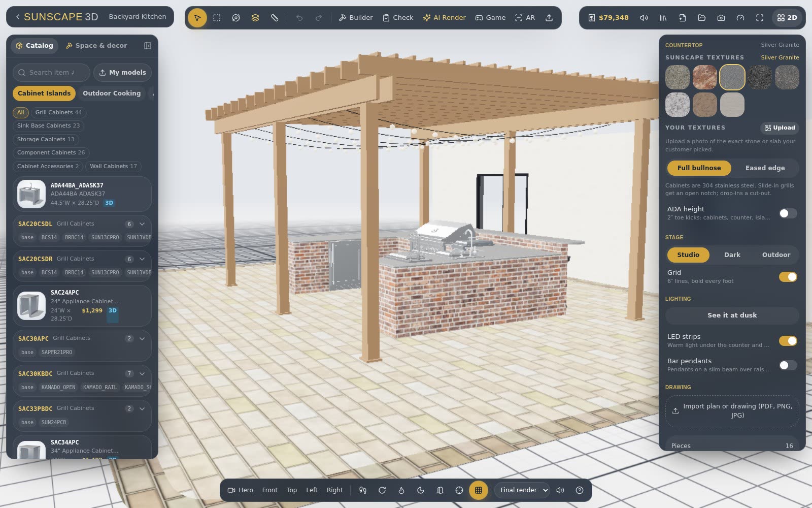812x508 pixels.
Task: Start footsteps walk-through mode
Action: 363,490
